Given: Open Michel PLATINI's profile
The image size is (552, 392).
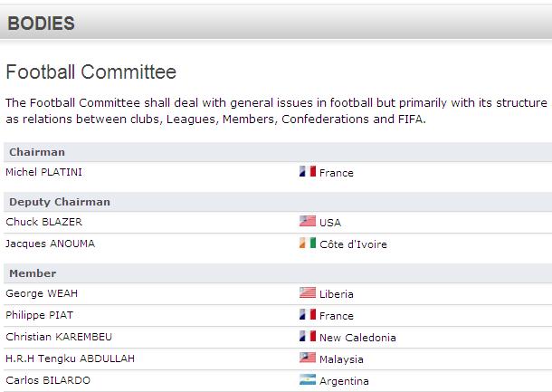Looking at the screenshot, I should coord(43,172).
